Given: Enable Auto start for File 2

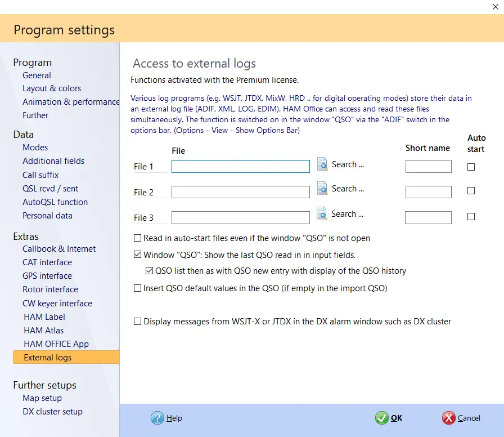Looking at the screenshot, I should pos(471,191).
